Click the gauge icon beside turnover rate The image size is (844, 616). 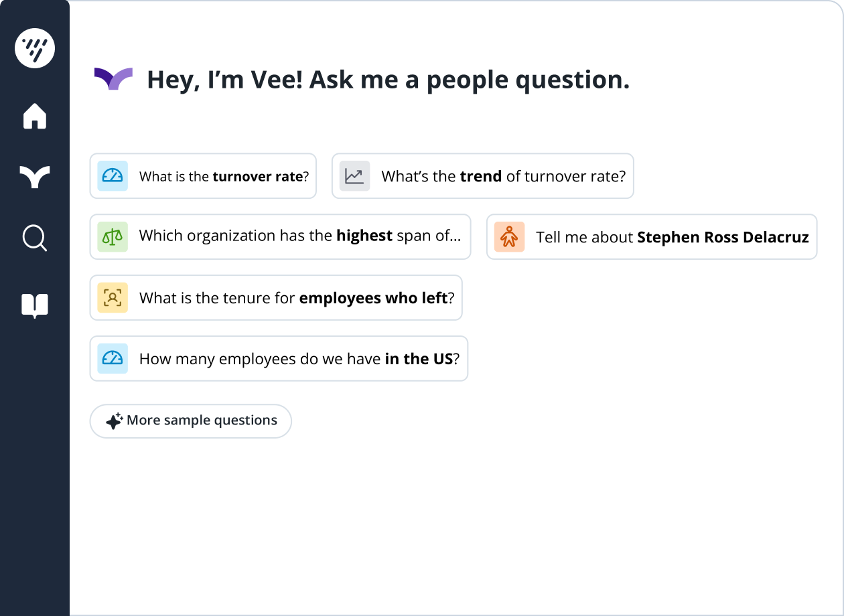[113, 176]
